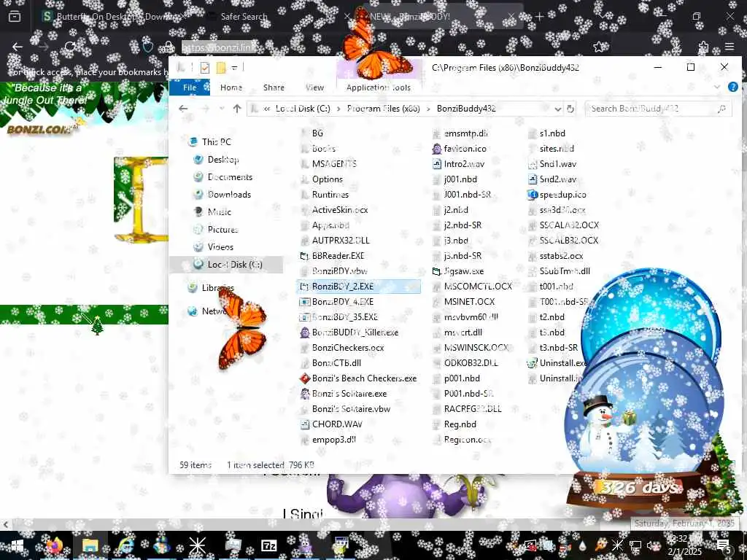747x560 pixels.
Task: Go back in the browser
Action: coord(18,47)
